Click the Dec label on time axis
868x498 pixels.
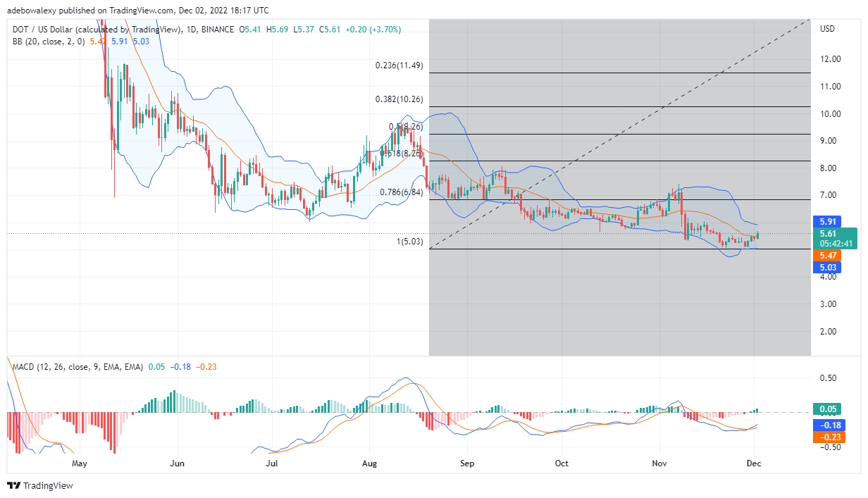[755, 463]
